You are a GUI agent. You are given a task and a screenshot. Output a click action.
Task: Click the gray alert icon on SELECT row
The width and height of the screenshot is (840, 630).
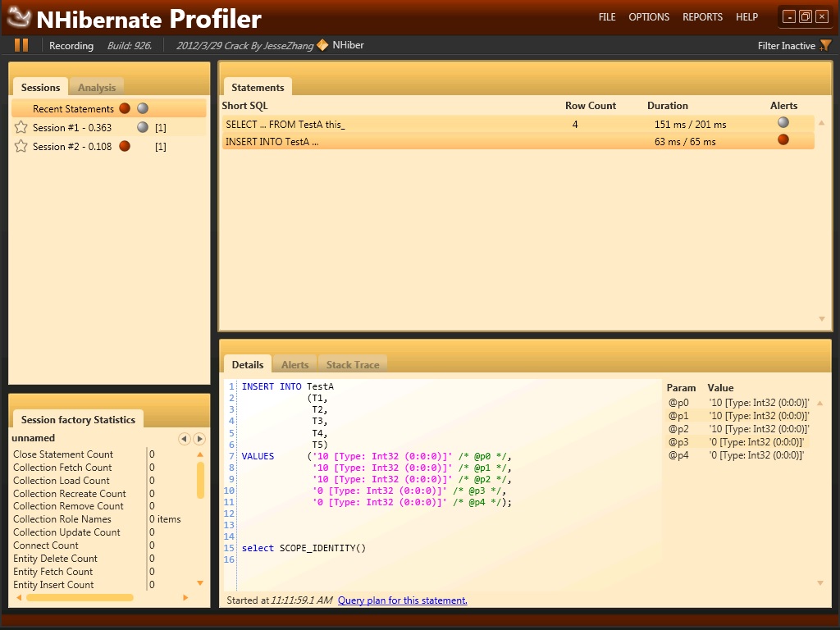pyautogui.click(x=783, y=123)
